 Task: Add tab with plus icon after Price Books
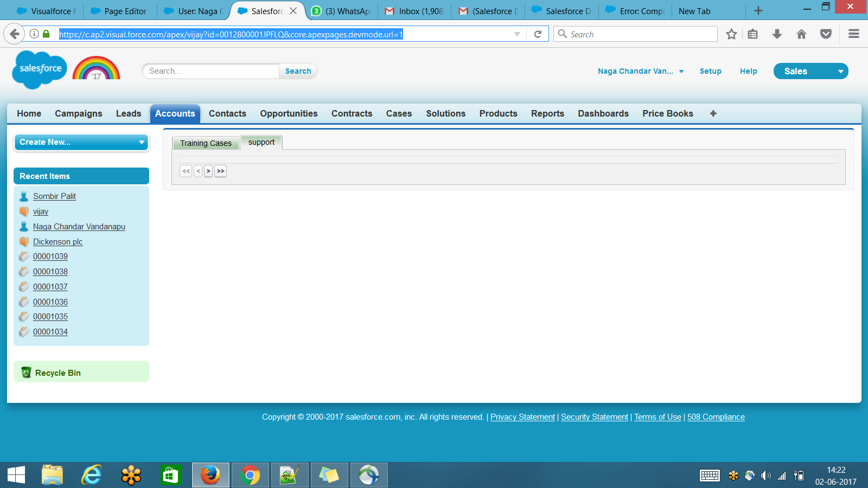point(713,113)
